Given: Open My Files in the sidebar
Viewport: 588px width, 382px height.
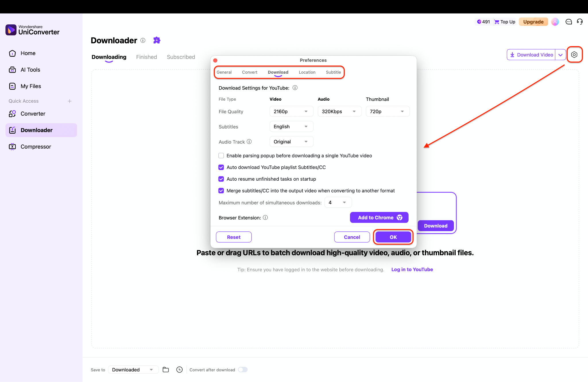Looking at the screenshot, I should coord(30,86).
